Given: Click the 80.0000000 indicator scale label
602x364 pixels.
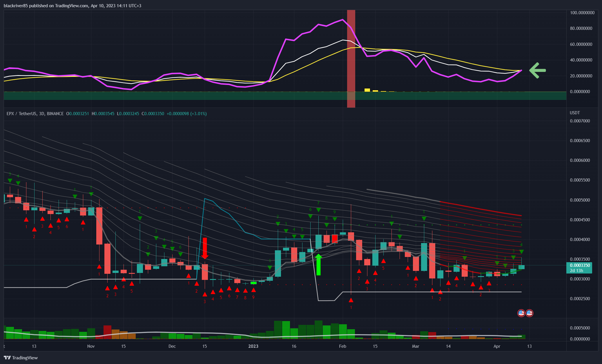Looking at the screenshot, I should coord(581,28).
